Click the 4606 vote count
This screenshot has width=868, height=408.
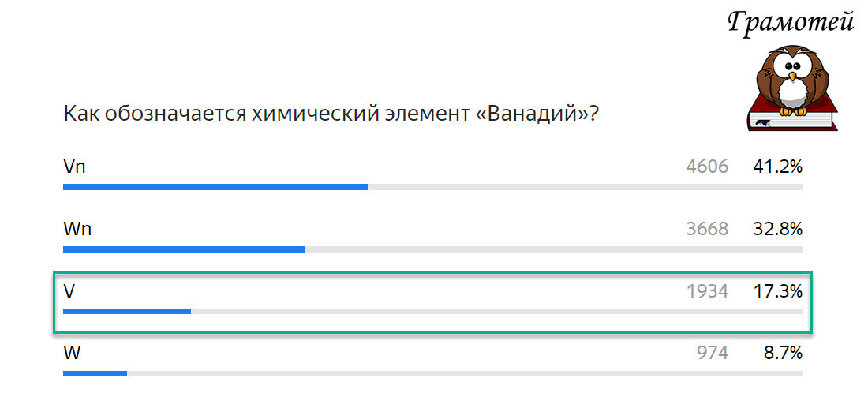coord(708,167)
